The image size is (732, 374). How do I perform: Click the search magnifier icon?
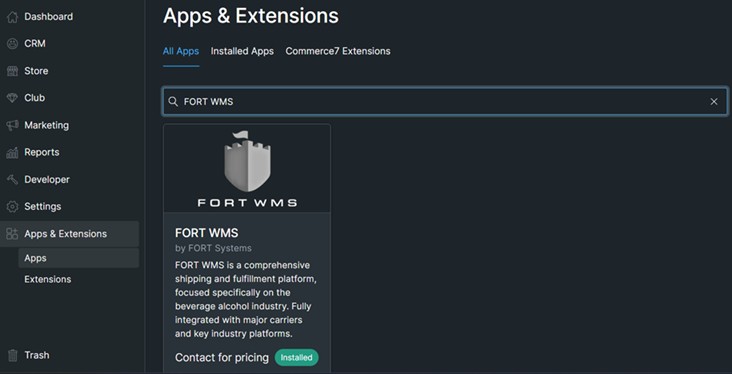(x=173, y=101)
